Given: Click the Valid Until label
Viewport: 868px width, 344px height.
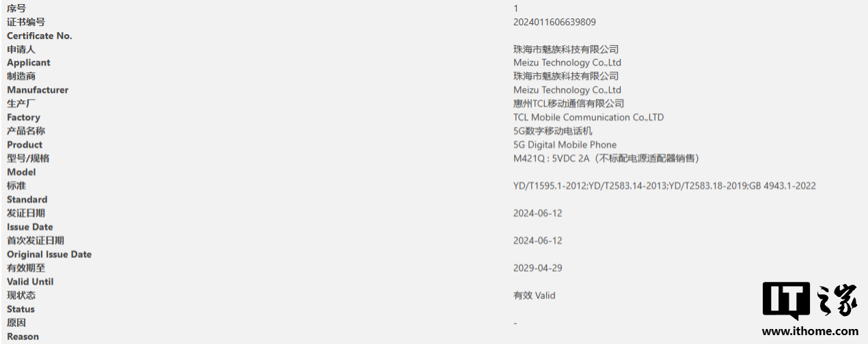Looking at the screenshot, I should tap(30, 282).
